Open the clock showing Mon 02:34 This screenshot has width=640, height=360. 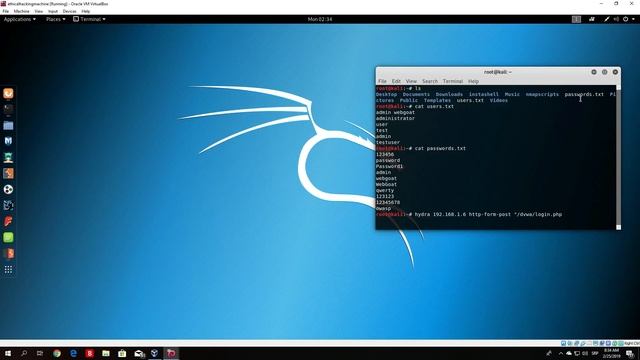click(x=320, y=19)
